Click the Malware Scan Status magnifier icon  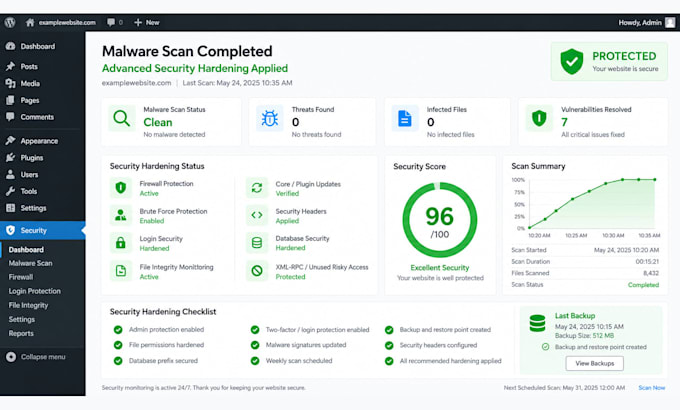[121, 118]
